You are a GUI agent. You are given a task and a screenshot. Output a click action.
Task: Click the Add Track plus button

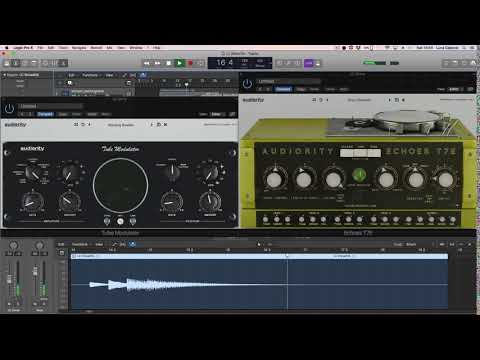pos(60,83)
